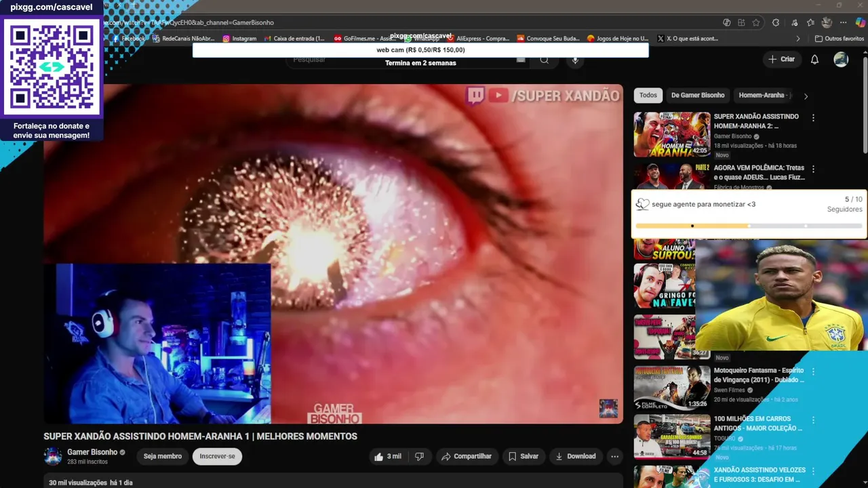Screen dimensions: 868x488
Task: Open the ALUNO SURTOU thumbnail
Action: pos(665,249)
